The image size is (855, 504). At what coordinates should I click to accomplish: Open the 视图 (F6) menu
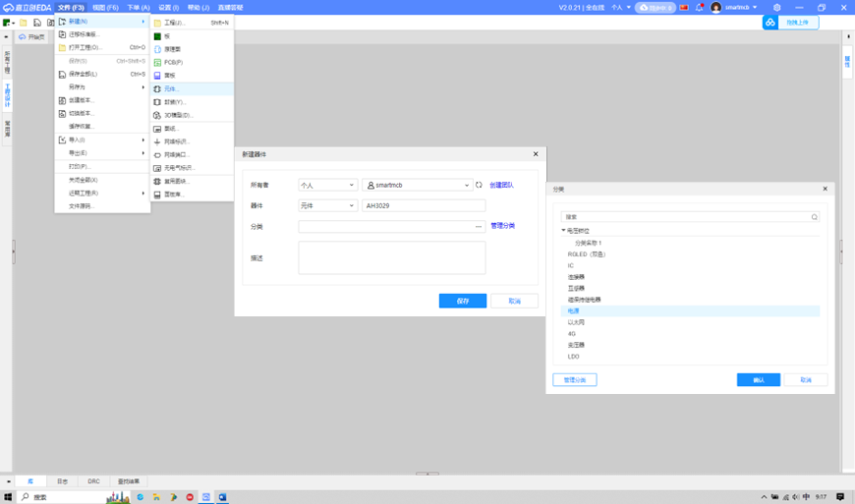point(105,8)
